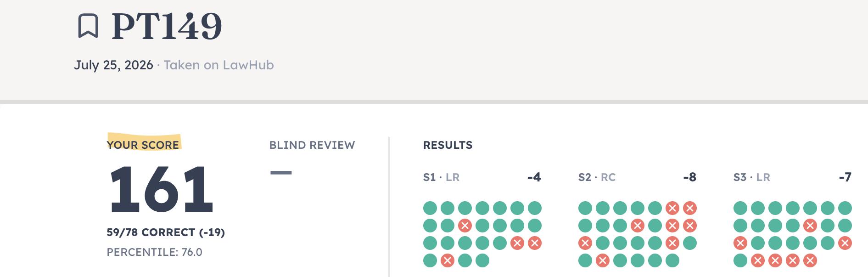Select the last question dot in S3 LR
868x277 pixels.
tap(810, 260)
